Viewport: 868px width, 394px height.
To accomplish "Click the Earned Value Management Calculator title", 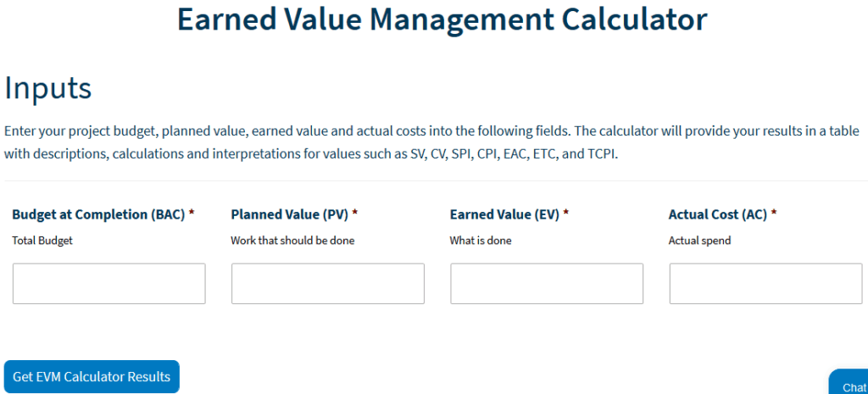I will (442, 19).
